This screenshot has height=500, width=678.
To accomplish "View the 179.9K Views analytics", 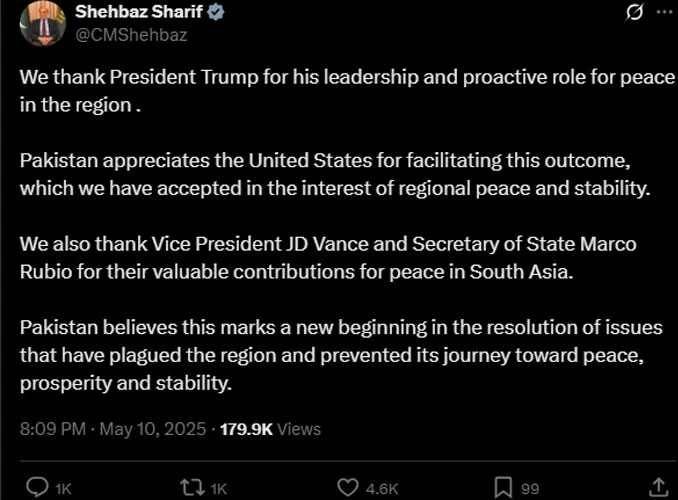I will (x=270, y=428).
